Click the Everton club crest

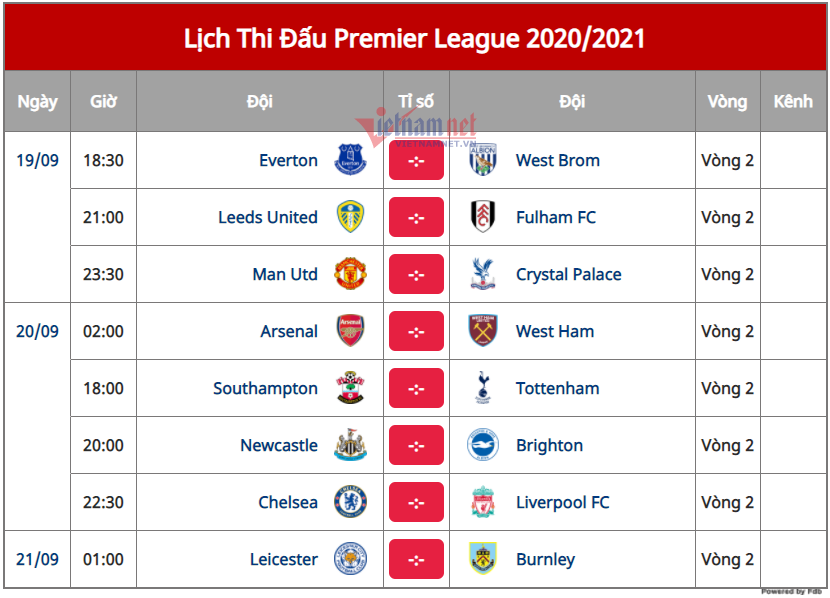coord(350,160)
